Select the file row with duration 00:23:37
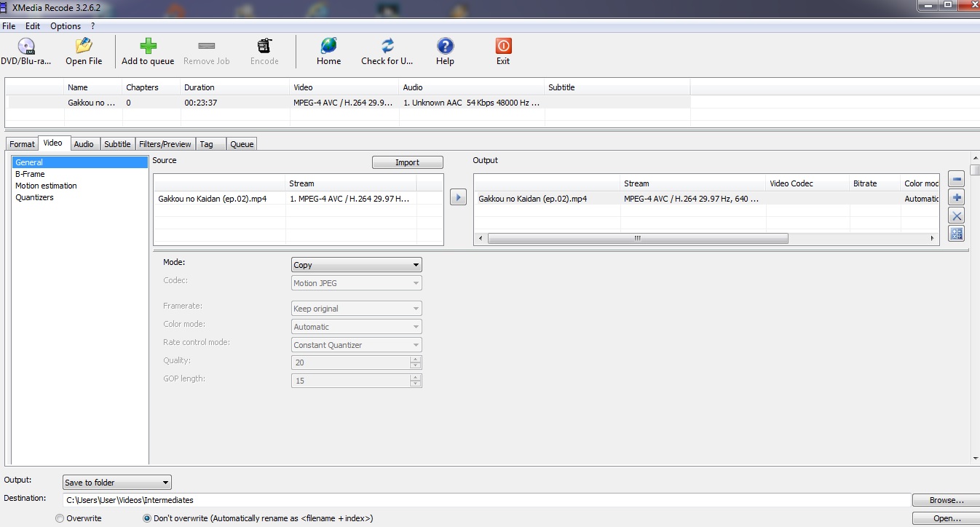Screen dimensions: 980x527 coord(348,103)
